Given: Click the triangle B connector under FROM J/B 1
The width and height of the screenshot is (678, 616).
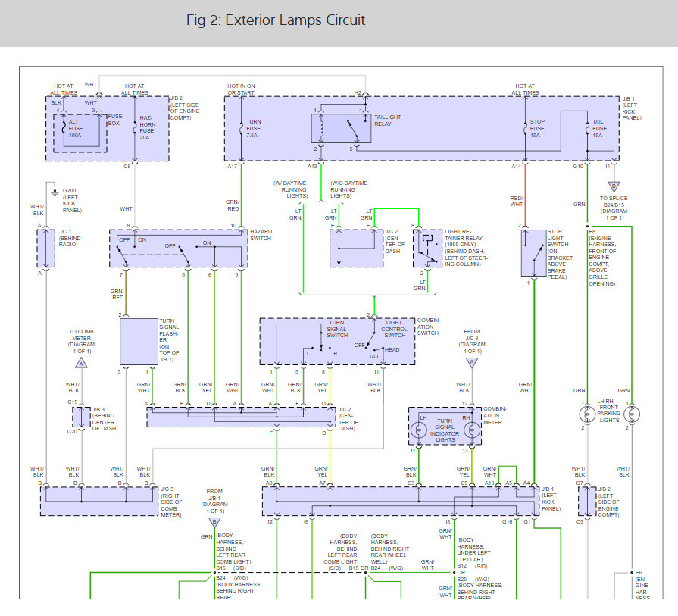Looking at the screenshot, I should (x=215, y=523).
